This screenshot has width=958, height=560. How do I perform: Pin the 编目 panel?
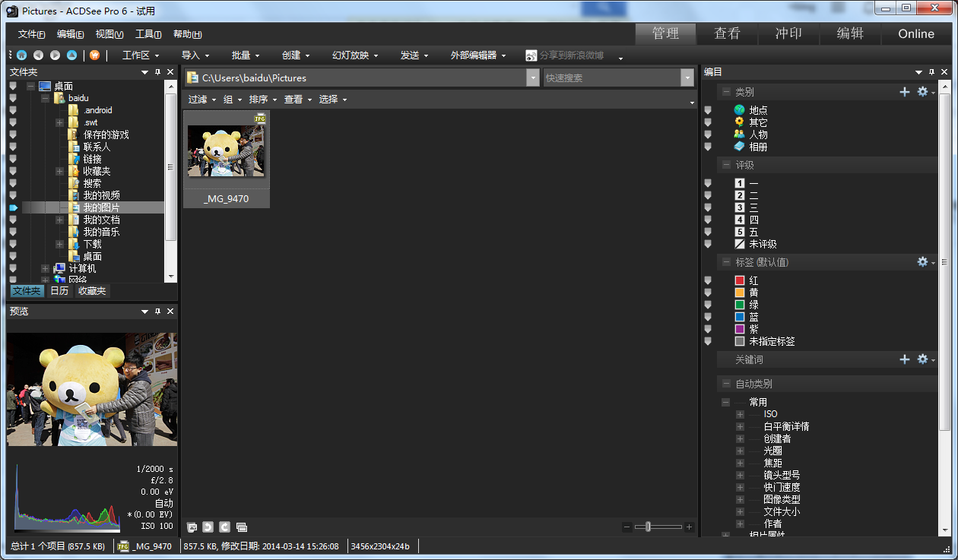click(x=931, y=72)
